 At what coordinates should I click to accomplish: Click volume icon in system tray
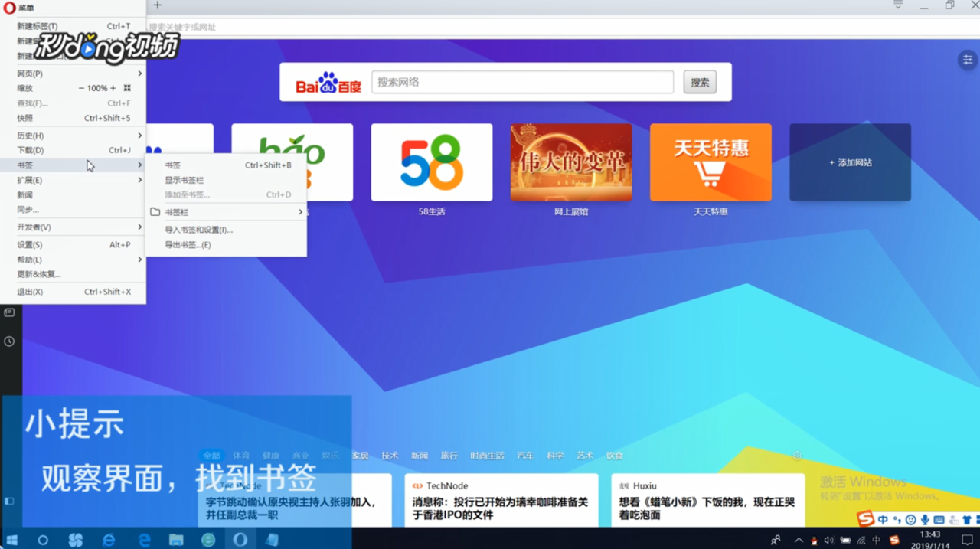point(829,541)
